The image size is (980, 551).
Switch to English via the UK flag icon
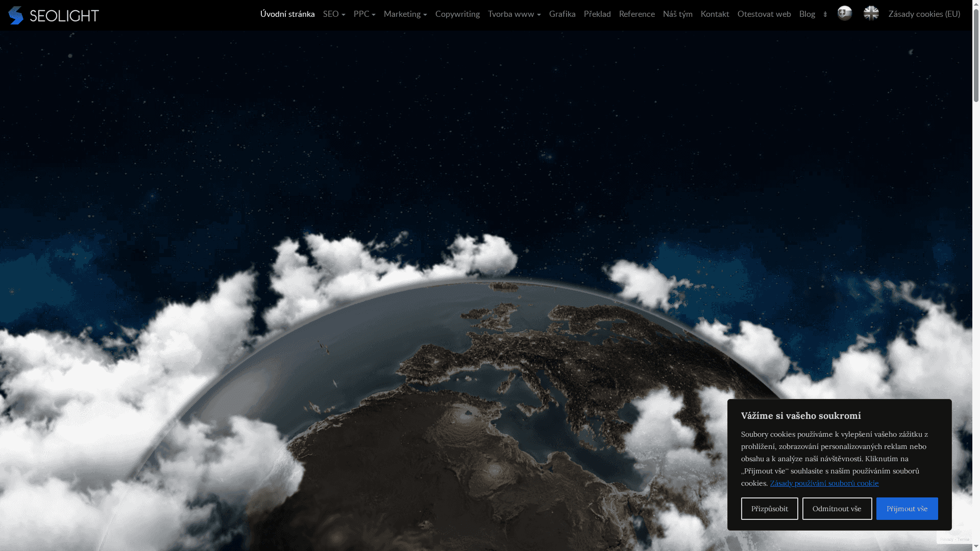point(871,13)
